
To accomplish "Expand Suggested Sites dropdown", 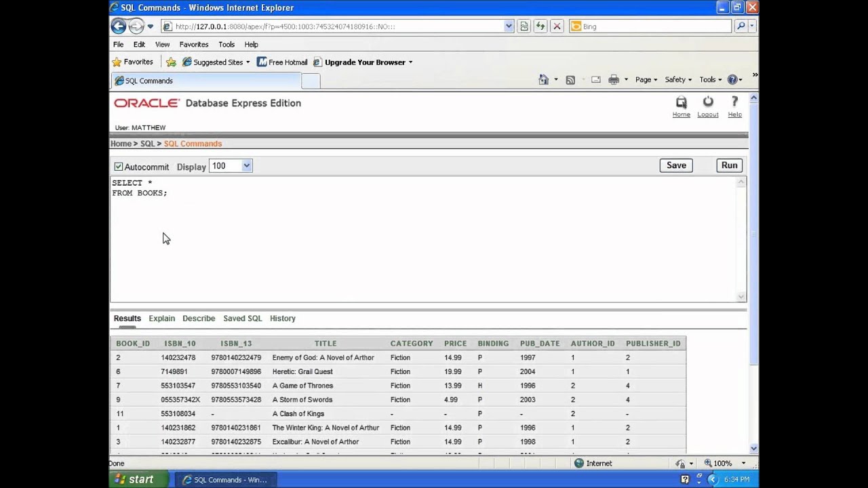I will click(248, 62).
